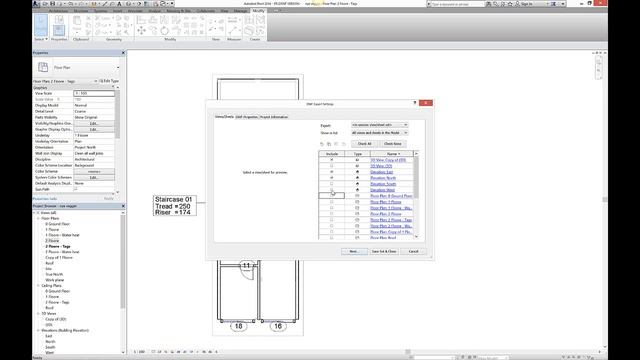Image resolution: width=640 pixels, height=360 pixels.
Task: Switch to the DWF Properties tab
Action: [247, 117]
